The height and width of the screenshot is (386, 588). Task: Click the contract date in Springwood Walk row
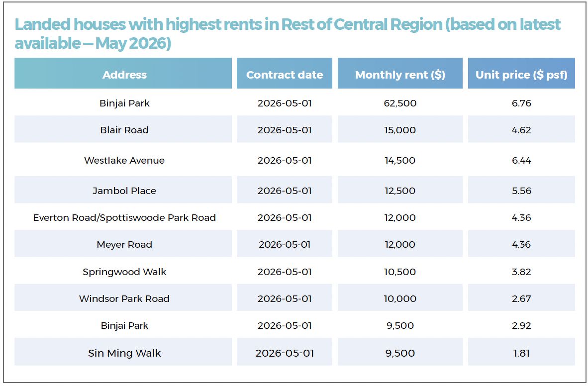point(285,272)
